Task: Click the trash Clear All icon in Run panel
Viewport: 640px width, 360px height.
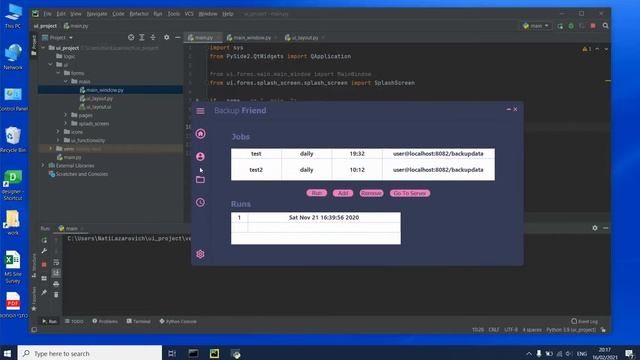Action: 56,294
